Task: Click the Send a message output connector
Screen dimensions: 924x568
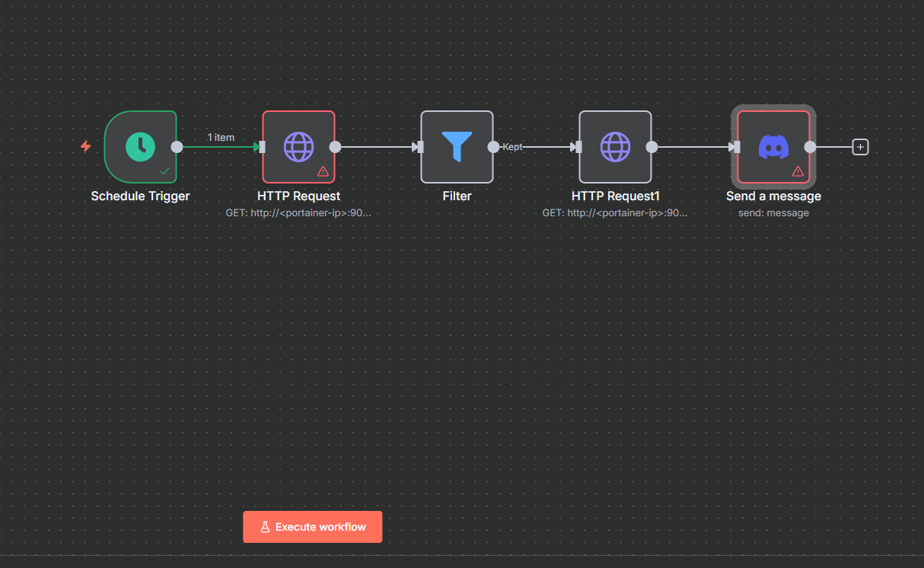Action: pos(810,147)
